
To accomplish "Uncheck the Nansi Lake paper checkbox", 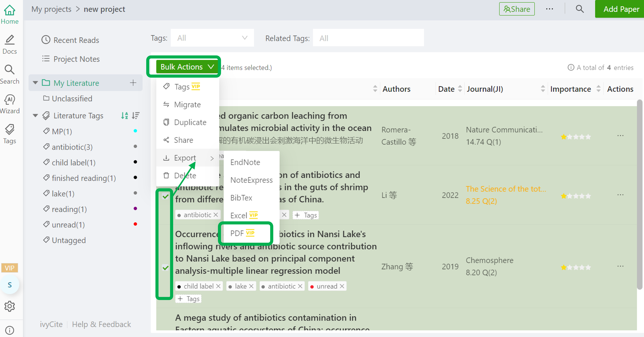I will (x=166, y=268).
